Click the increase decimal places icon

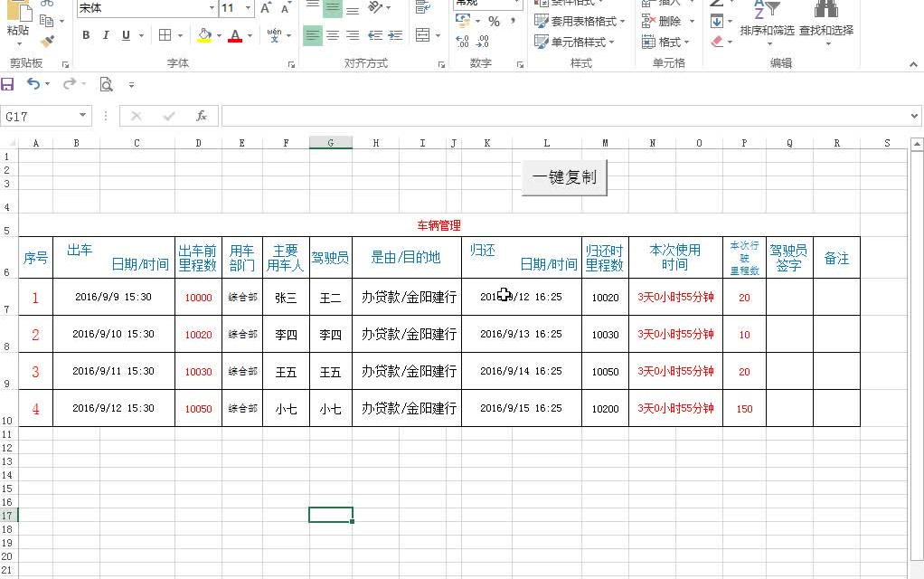pyautogui.click(x=463, y=42)
